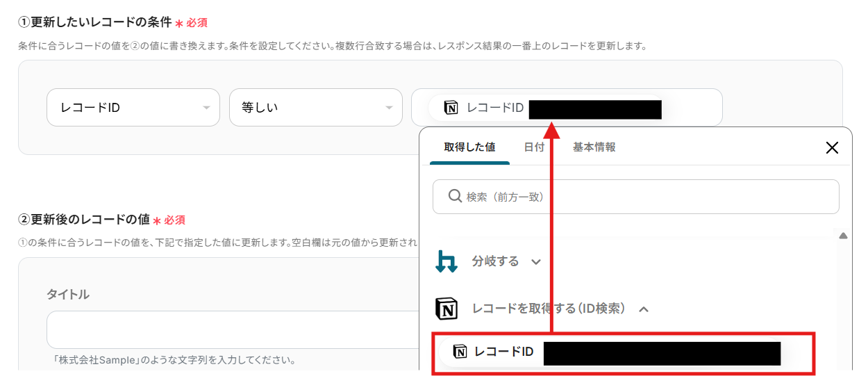Click the 検索（前方一致） search field
868x376 pixels.
636,197
